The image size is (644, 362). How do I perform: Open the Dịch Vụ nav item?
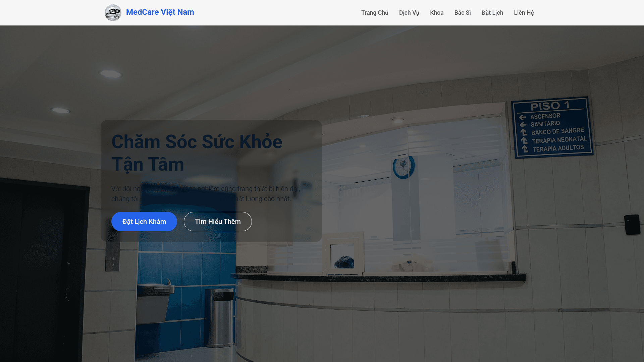pyautogui.click(x=409, y=13)
